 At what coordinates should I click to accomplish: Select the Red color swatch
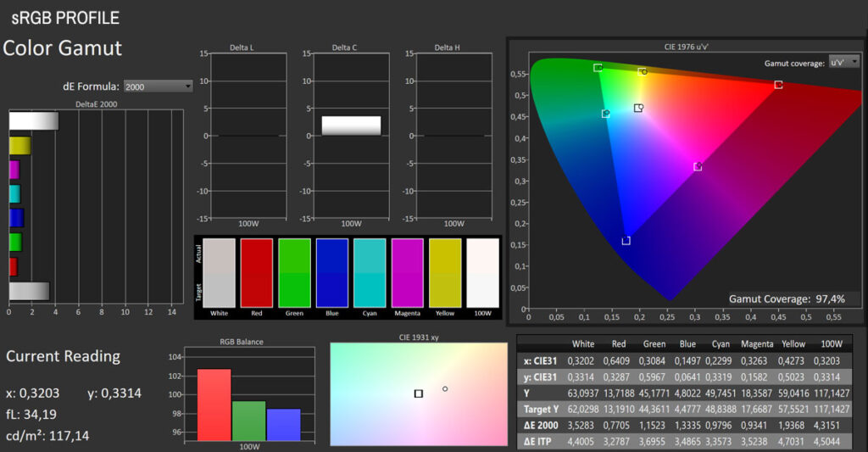(x=257, y=272)
